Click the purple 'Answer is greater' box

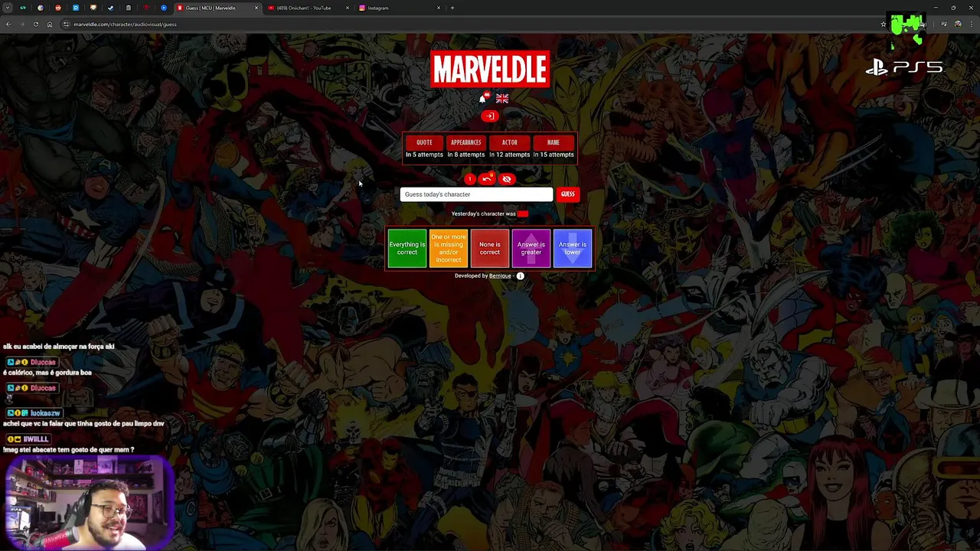(531, 249)
